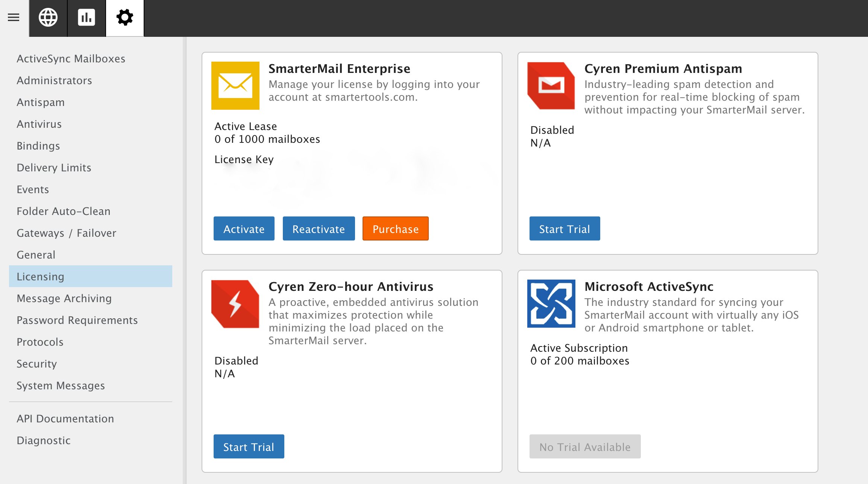Click the orange Purchase button
Image resolution: width=868 pixels, height=484 pixels.
pyautogui.click(x=395, y=228)
